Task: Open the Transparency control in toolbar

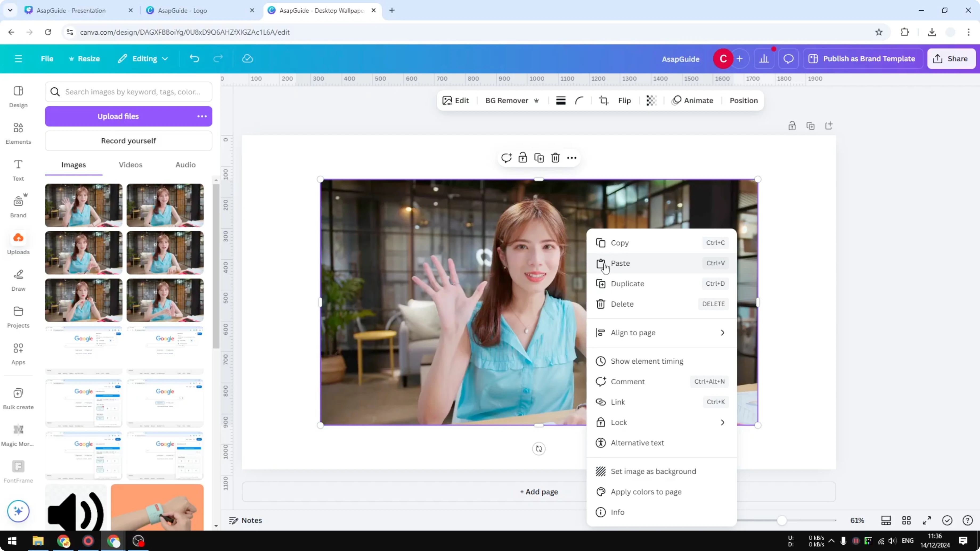Action: pyautogui.click(x=651, y=100)
